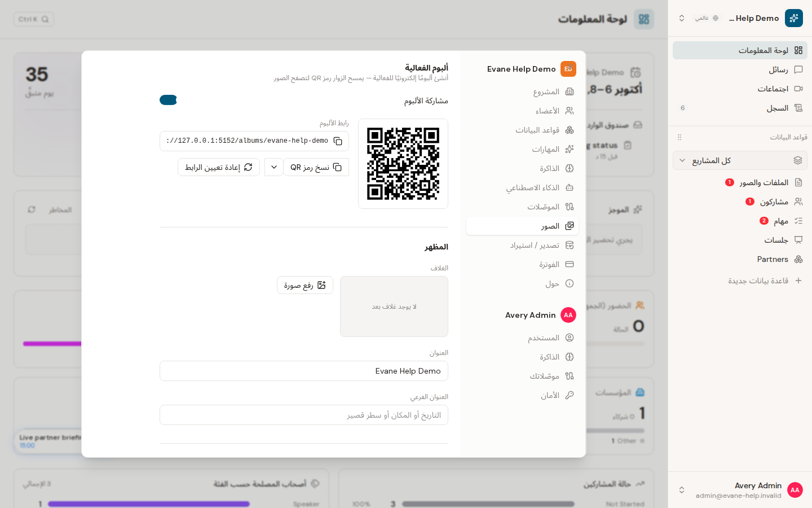The width and height of the screenshot is (812, 508).
Task: Click الصور images icon in settings
Action: click(570, 226)
